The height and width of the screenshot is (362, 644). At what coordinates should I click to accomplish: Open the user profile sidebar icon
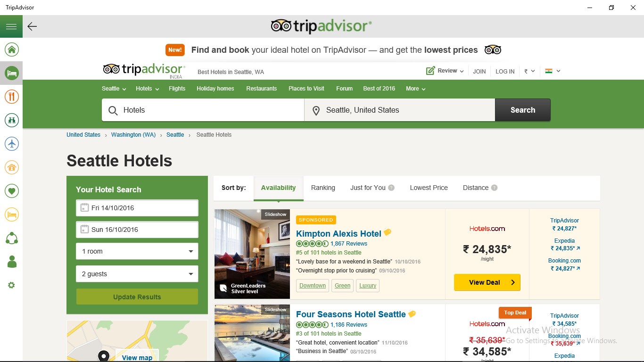[x=11, y=262]
